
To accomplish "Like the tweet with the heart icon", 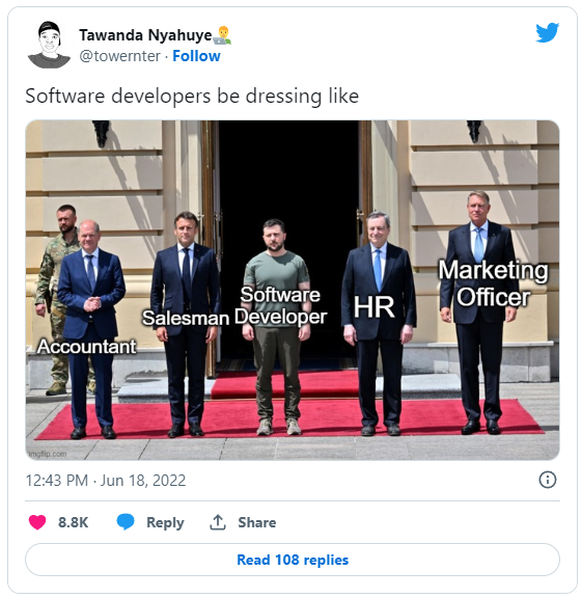I will 37,522.
